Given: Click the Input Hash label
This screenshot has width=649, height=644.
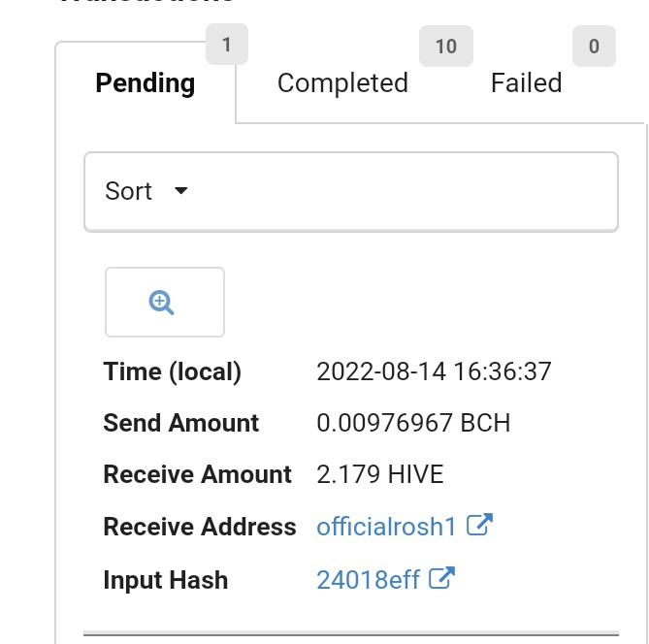Looking at the screenshot, I should coord(166,579).
